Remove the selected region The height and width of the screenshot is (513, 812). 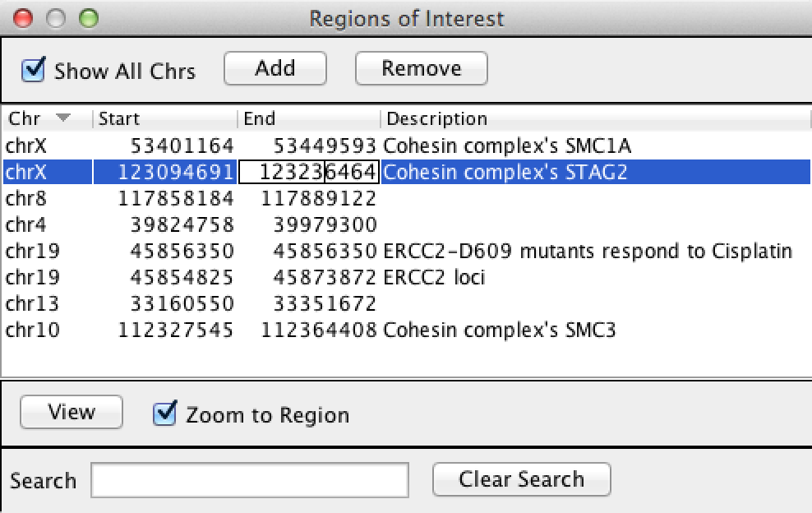(421, 68)
